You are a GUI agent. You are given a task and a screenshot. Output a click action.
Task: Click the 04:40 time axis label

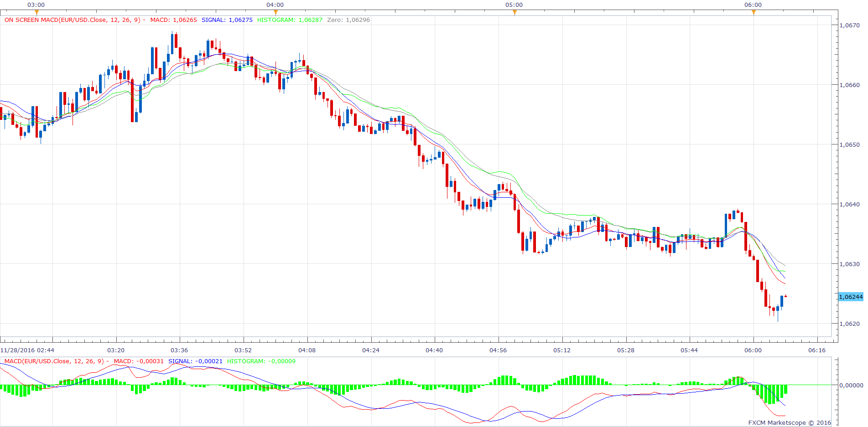[x=434, y=350]
